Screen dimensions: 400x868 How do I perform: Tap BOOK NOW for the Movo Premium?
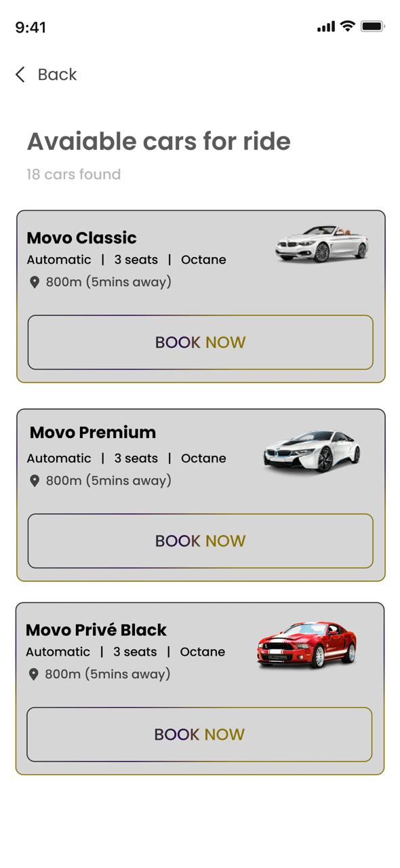coord(200,540)
